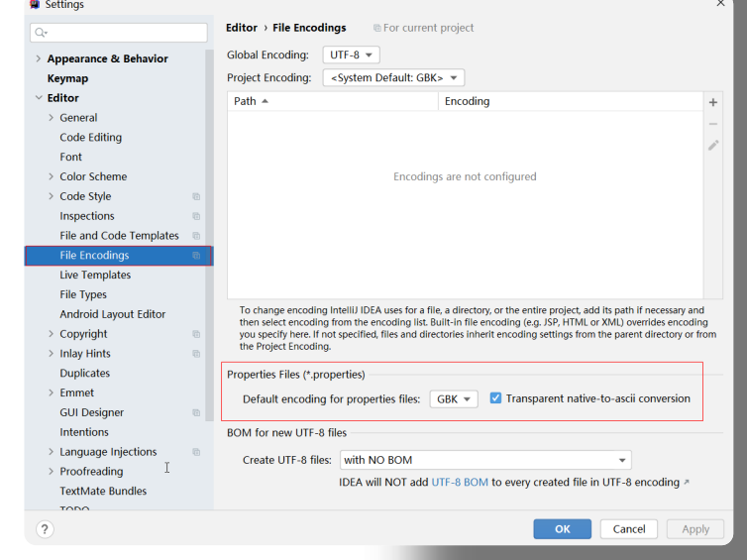Click project-level icon beside Language Injections

[x=196, y=452]
